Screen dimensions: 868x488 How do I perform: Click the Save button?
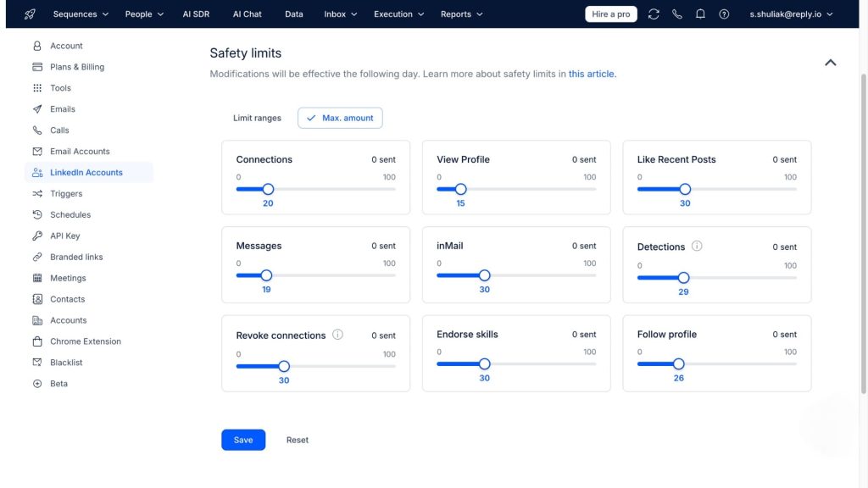pyautogui.click(x=243, y=440)
